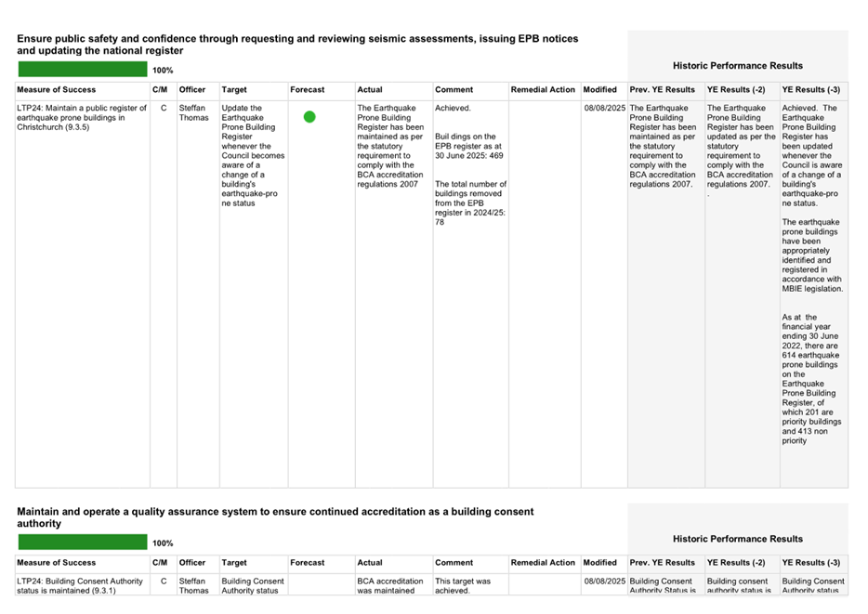Select the 'Target' column header in the top table
This screenshot has width=868, height=614.
[x=234, y=90]
